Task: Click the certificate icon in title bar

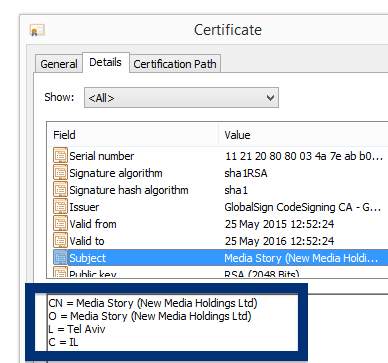Action: (37, 30)
